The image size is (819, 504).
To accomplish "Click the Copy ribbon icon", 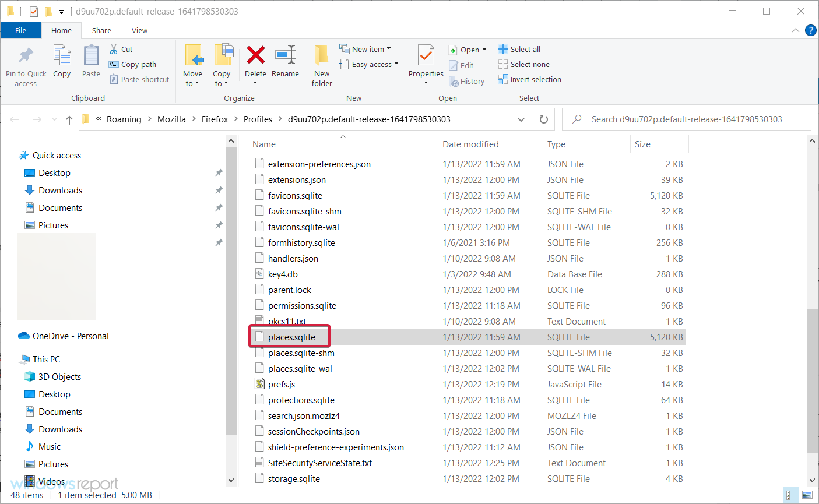I will 62,55.
